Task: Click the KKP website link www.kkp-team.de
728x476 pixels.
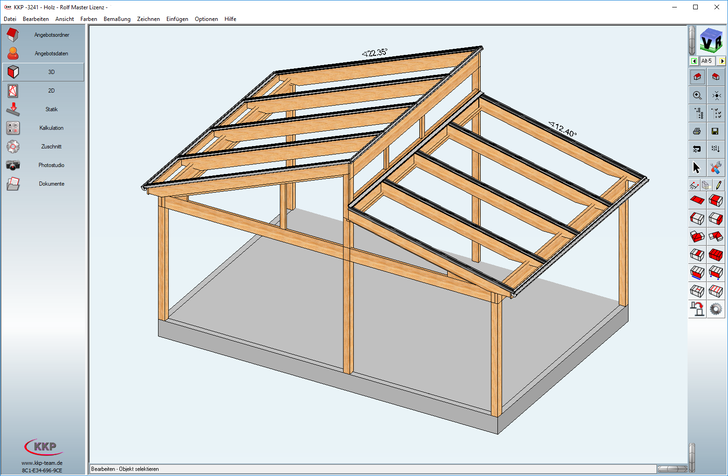Action: 42,463
